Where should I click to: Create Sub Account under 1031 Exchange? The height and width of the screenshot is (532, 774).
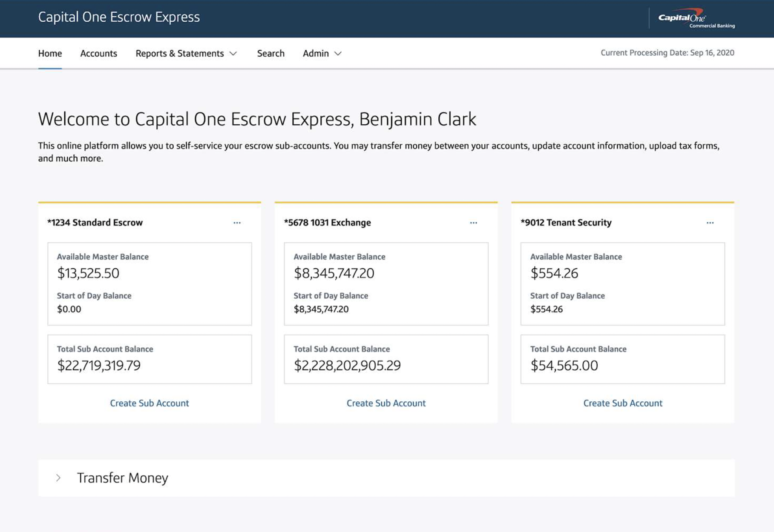click(x=386, y=403)
